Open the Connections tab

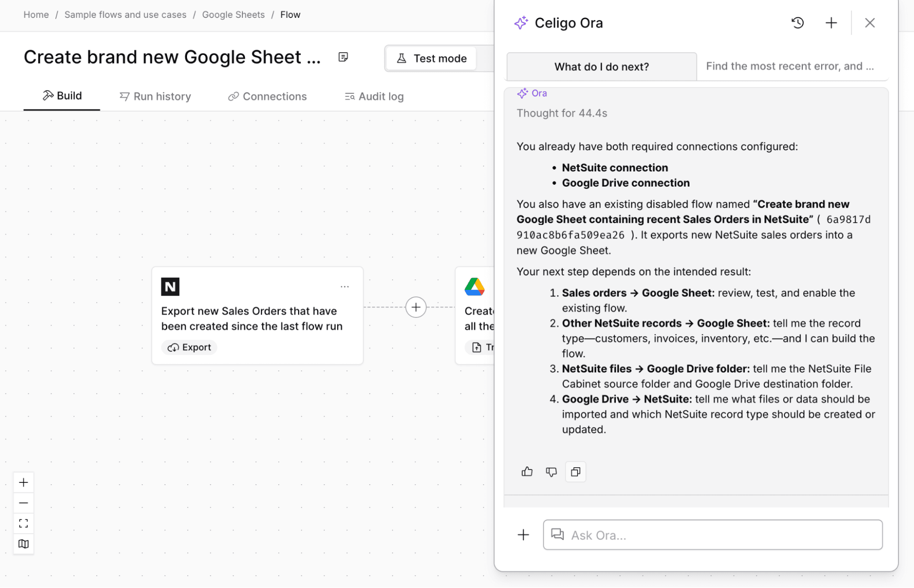(x=267, y=96)
